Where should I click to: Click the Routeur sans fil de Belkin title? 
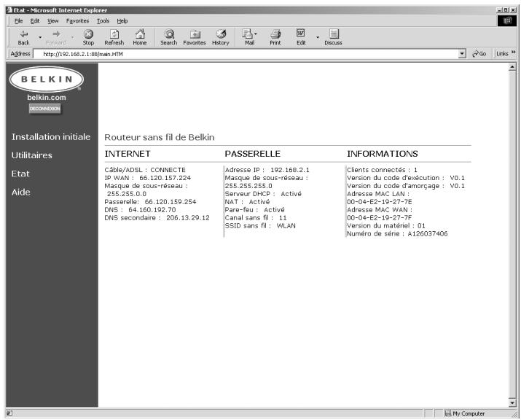160,137
